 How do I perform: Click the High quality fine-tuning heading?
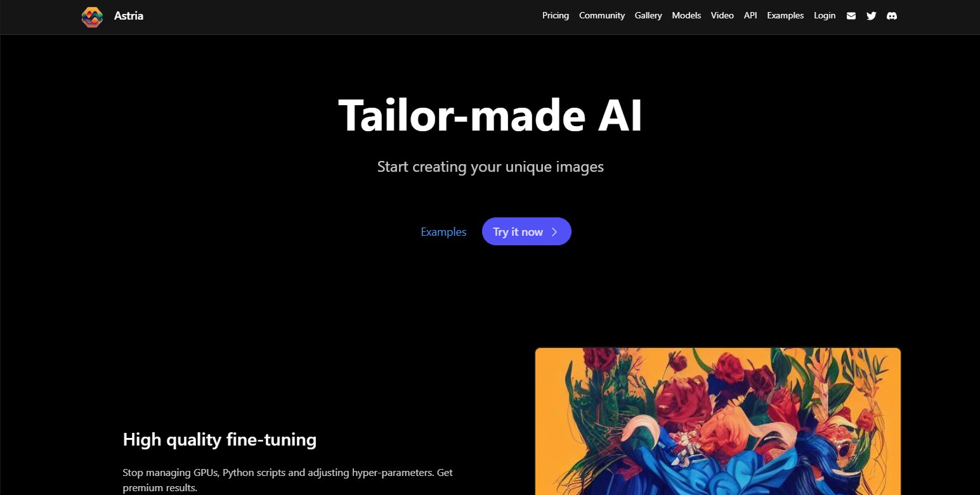[219, 439]
